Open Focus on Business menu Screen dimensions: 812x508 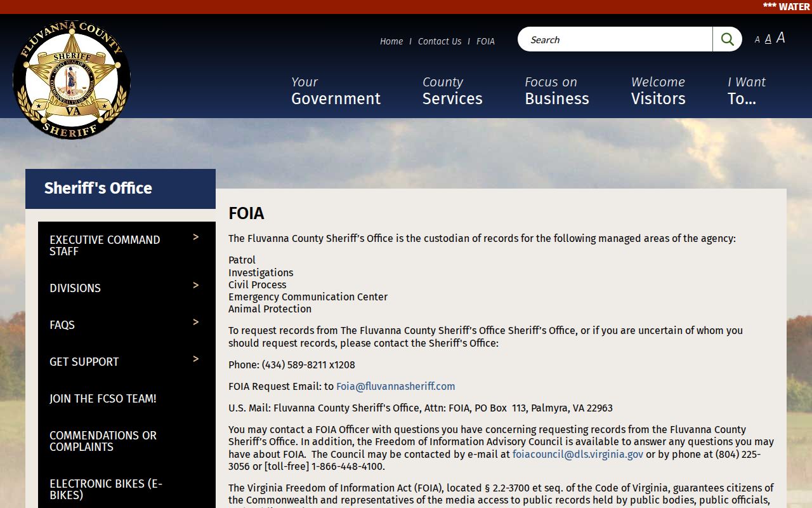click(x=557, y=91)
